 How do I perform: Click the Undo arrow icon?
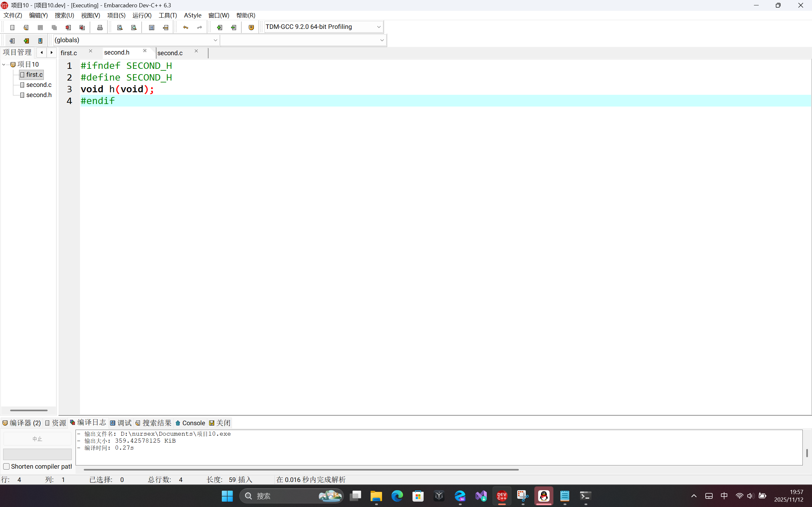(186, 28)
